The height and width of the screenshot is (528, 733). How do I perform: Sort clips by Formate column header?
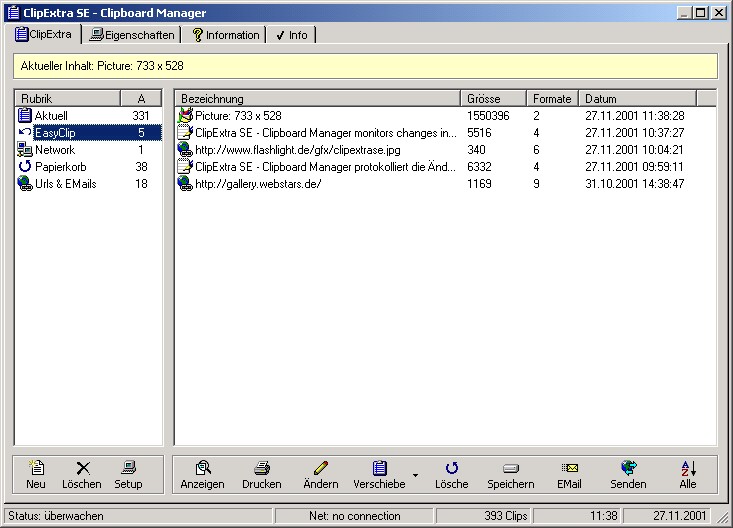(553, 99)
